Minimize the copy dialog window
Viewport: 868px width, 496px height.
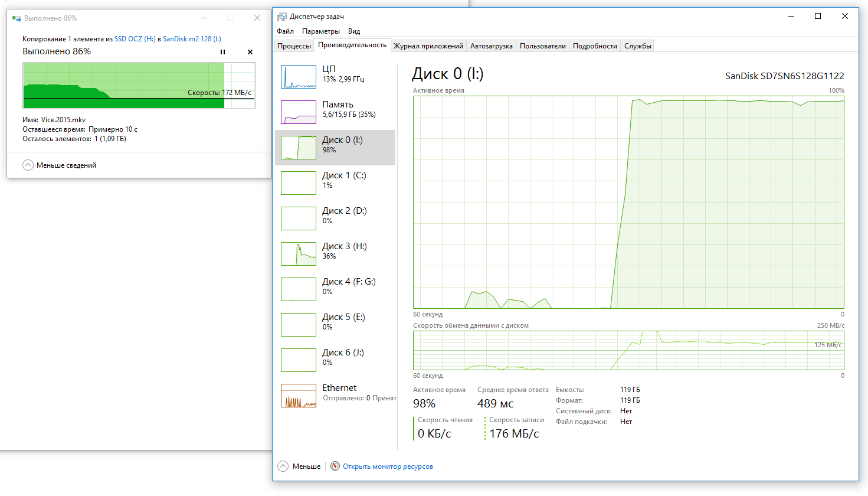coord(204,18)
